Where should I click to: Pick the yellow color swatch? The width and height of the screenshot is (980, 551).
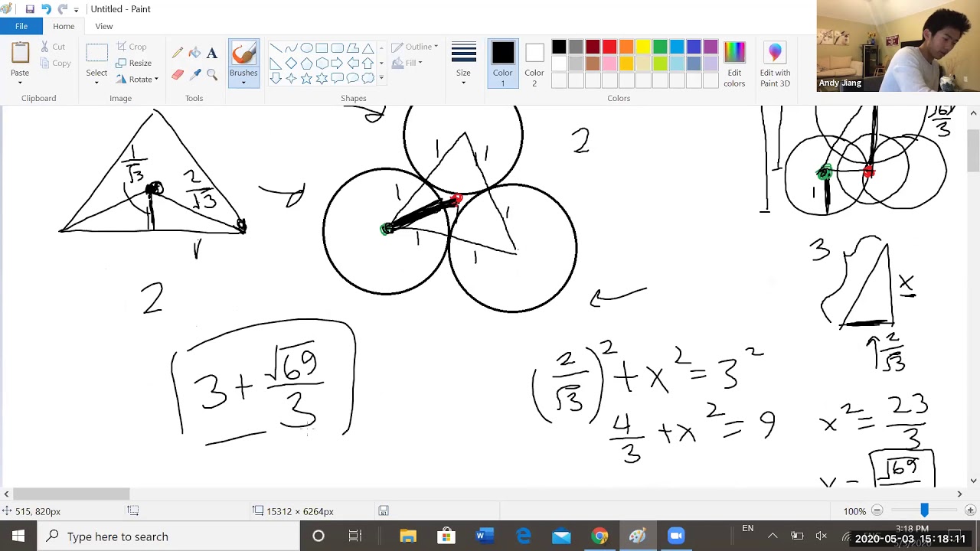pos(643,47)
